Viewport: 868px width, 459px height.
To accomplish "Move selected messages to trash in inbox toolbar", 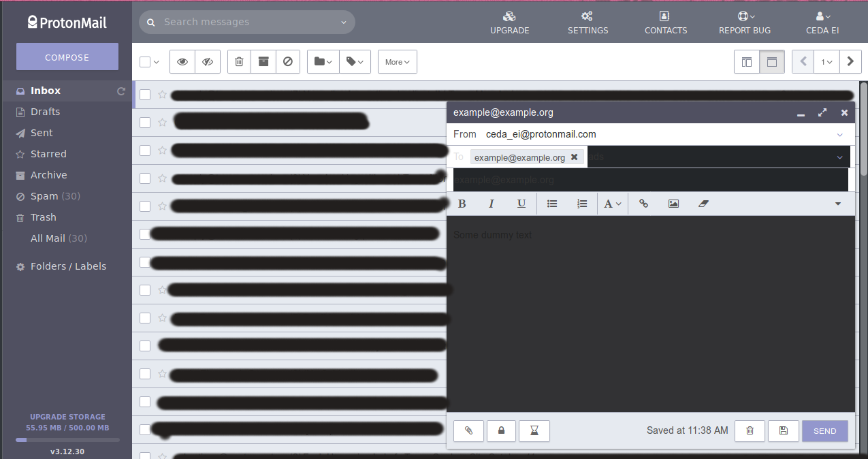I will (239, 62).
